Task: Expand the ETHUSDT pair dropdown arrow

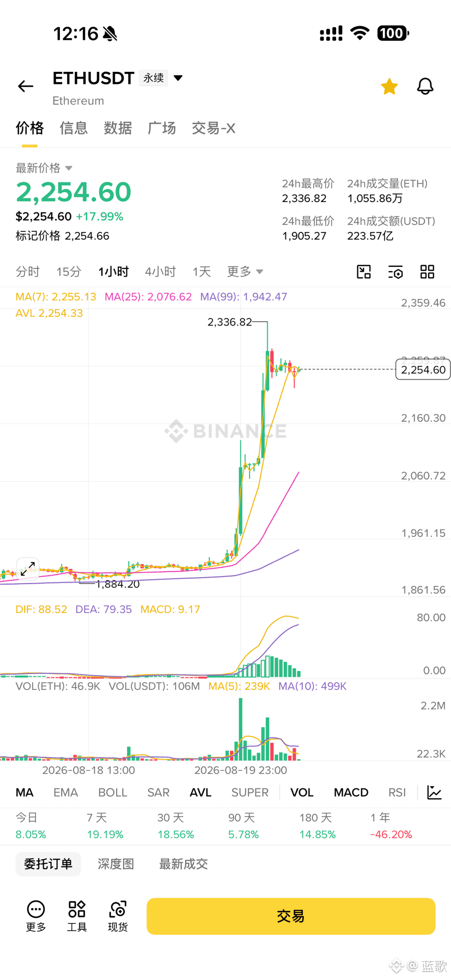Action: coord(178,78)
